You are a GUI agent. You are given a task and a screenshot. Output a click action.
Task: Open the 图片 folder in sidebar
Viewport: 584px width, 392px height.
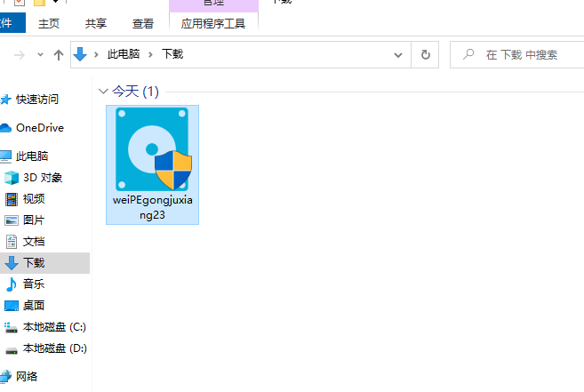(34, 220)
